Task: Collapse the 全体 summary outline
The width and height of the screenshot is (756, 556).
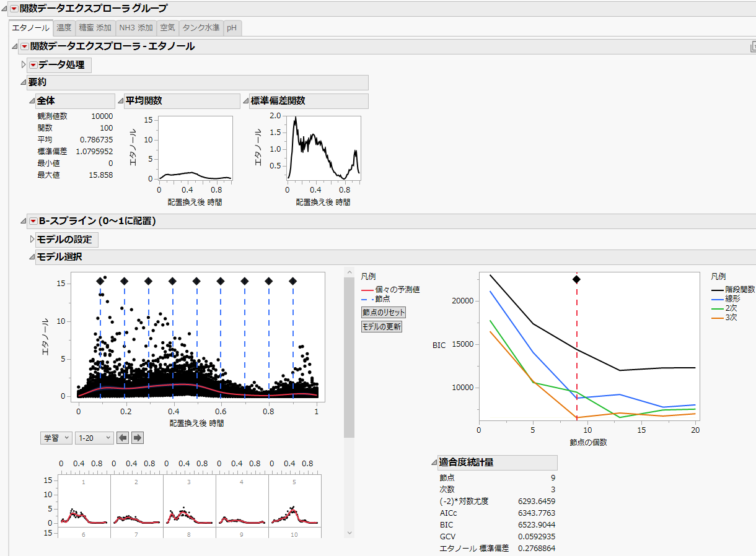Action: coord(32,100)
